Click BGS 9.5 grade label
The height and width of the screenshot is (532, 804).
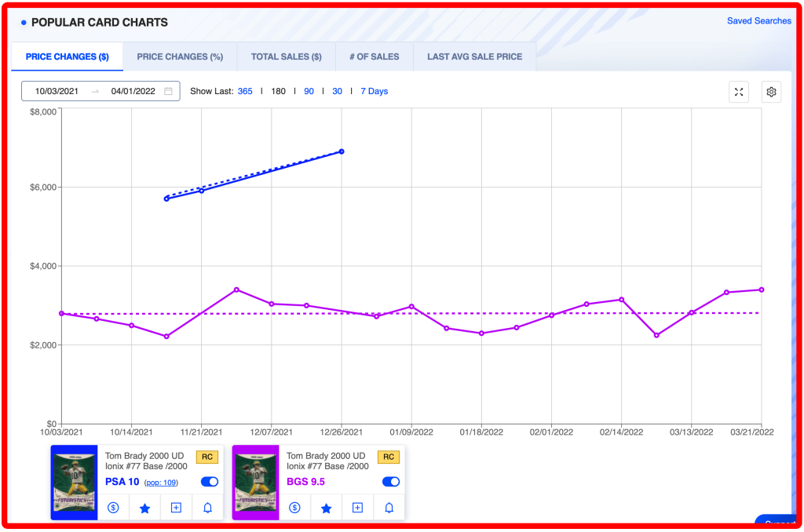click(x=305, y=482)
